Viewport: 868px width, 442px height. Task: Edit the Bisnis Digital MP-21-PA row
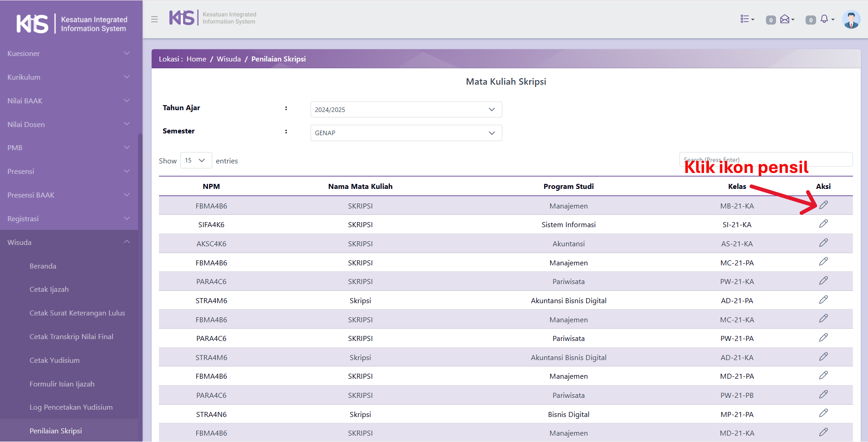pyautogui.click(x=823, y=413)
